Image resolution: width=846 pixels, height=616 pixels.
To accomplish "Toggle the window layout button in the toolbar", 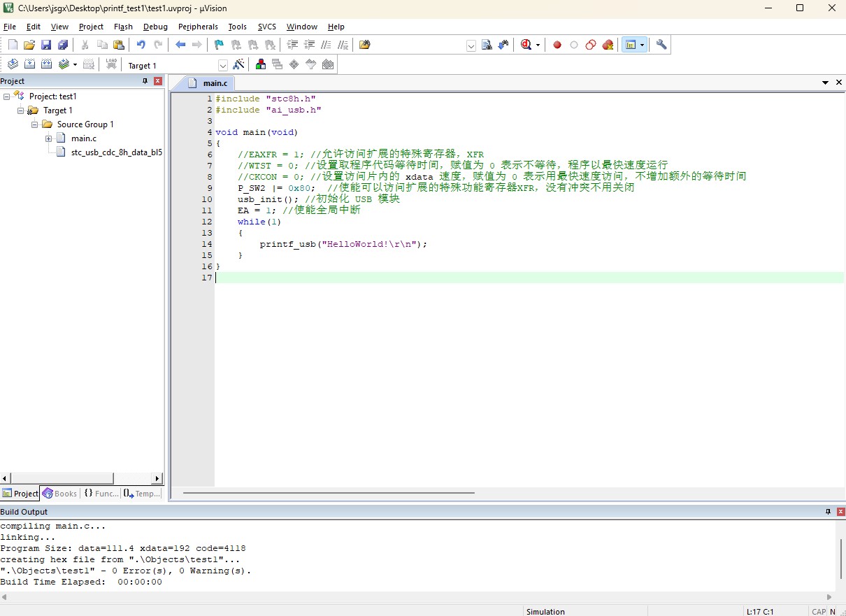I will point(631,45).
